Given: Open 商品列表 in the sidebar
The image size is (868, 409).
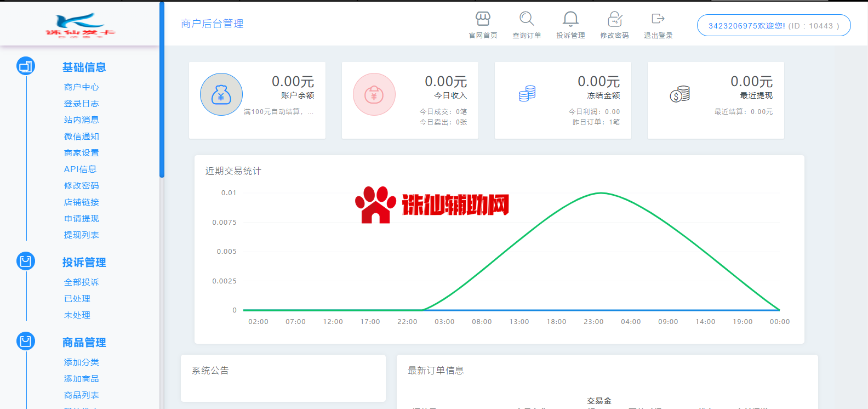Looking at the screenshot, I should [81, 395].
